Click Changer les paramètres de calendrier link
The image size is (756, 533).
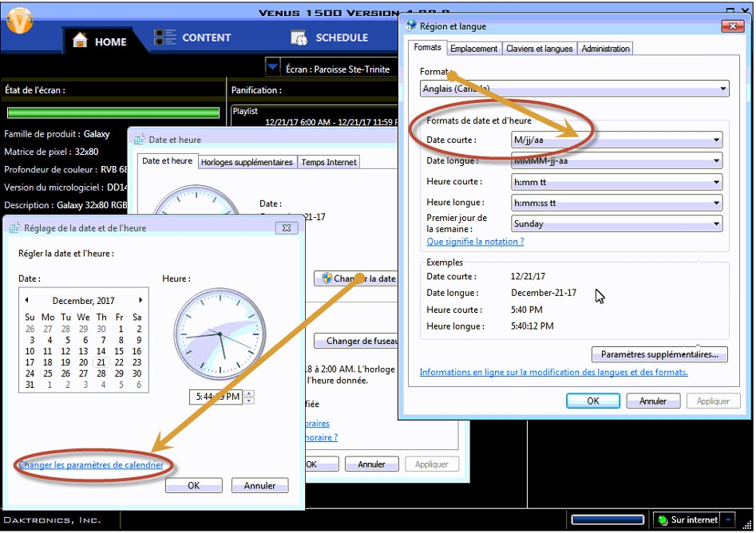[91, 465]
